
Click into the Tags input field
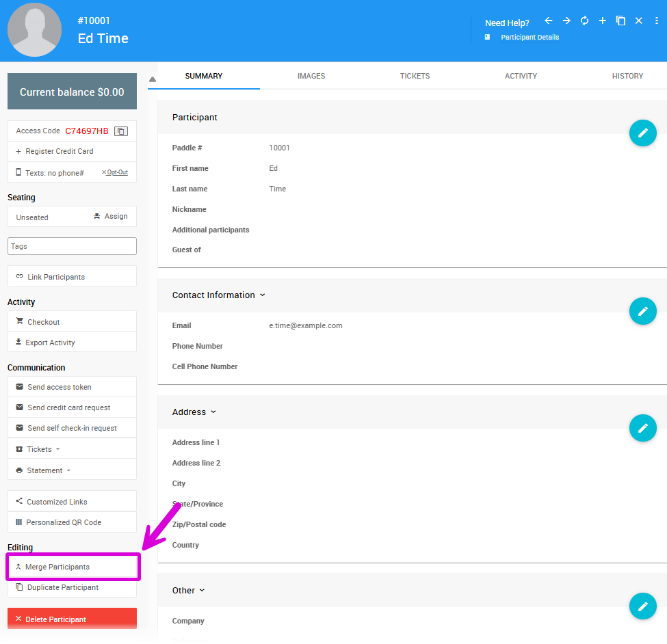pos(72,246)
